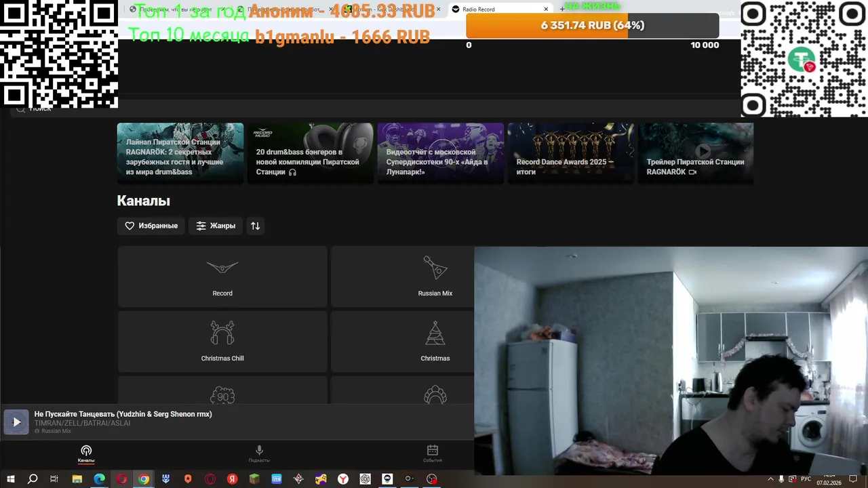This screenshot has height=488, width=868.
Task: Click the taskbar date 07.02.2026
Action: coord(828,483)
